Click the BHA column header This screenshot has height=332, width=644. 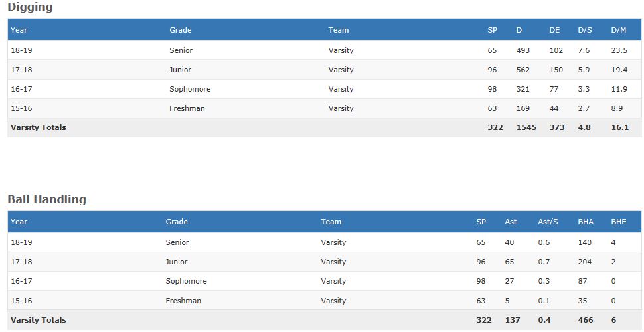(585, 222)
